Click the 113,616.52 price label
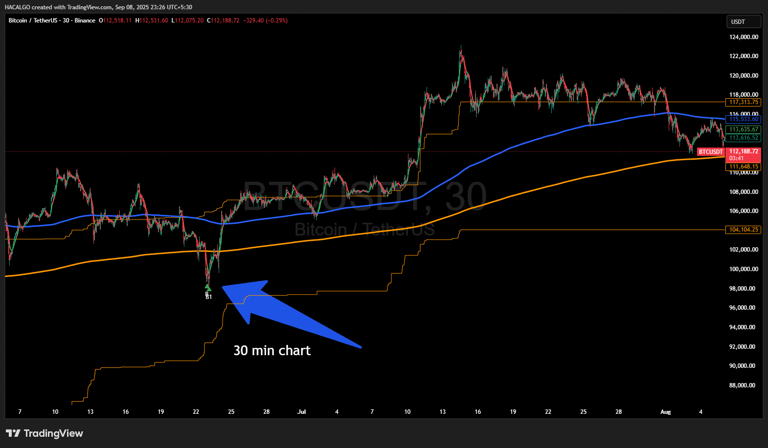768x448 pixels. (x=743, y=138)
